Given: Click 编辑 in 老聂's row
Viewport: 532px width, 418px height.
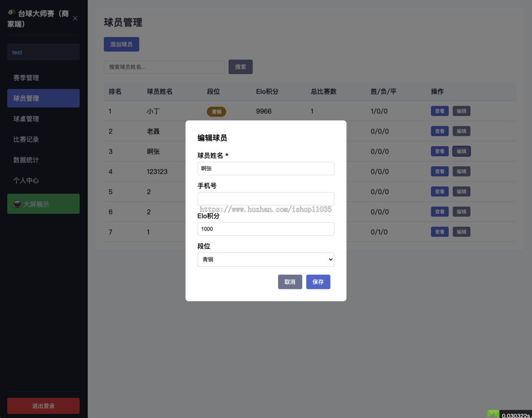Looking at the screenshot, I should [x=462, y=131].
